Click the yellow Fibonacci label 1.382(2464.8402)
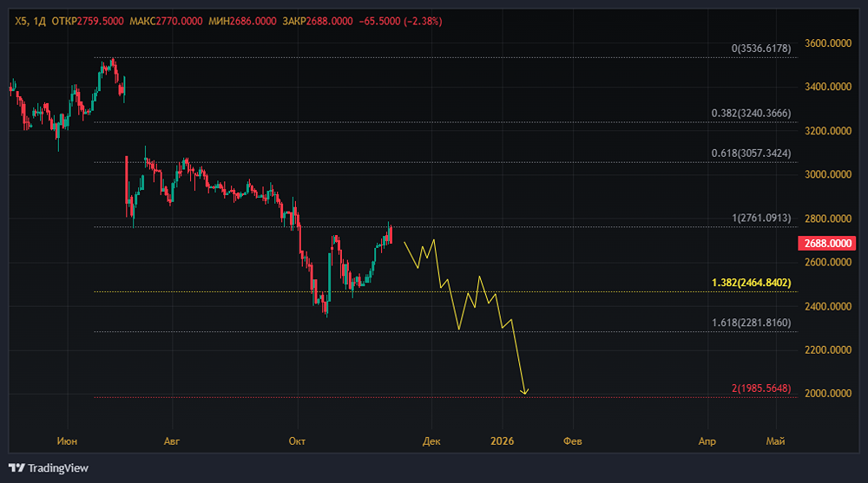The height and width of the screenshot is (483, 868). (x=751, y=283)
